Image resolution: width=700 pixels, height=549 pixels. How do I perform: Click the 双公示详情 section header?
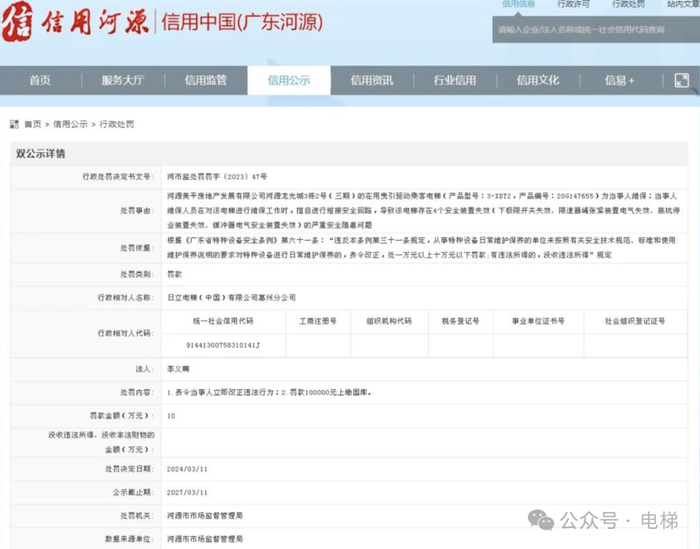point(41,154)
